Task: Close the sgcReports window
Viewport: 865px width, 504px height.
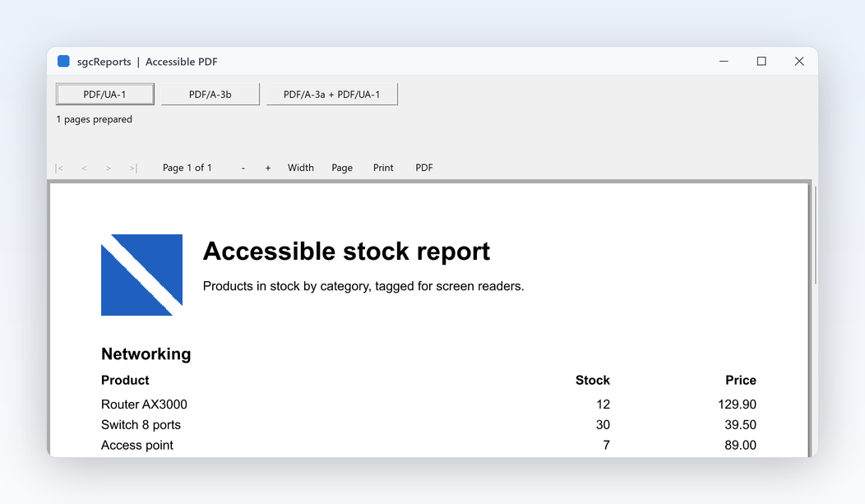Action: tap(798, 61)
